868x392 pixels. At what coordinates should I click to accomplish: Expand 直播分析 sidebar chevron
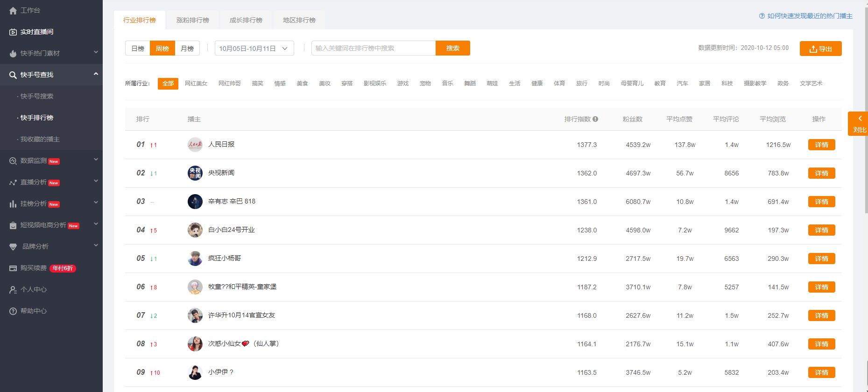[x=96, y=181]
